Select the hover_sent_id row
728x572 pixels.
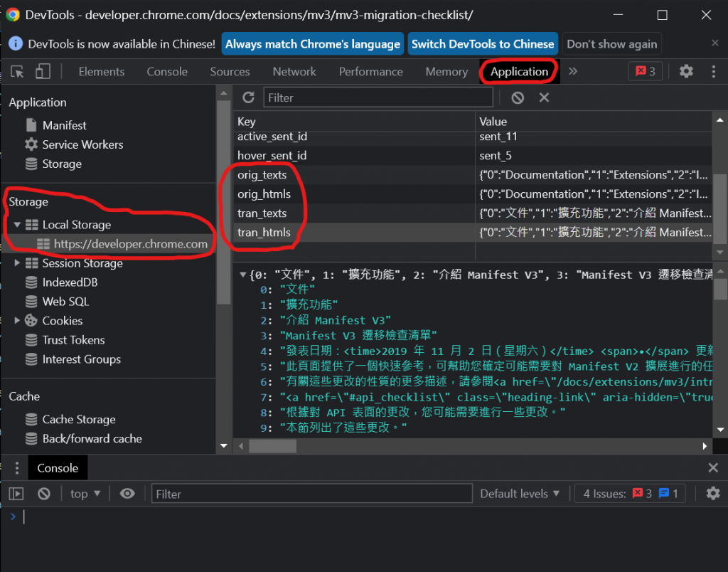click(472, 155)
